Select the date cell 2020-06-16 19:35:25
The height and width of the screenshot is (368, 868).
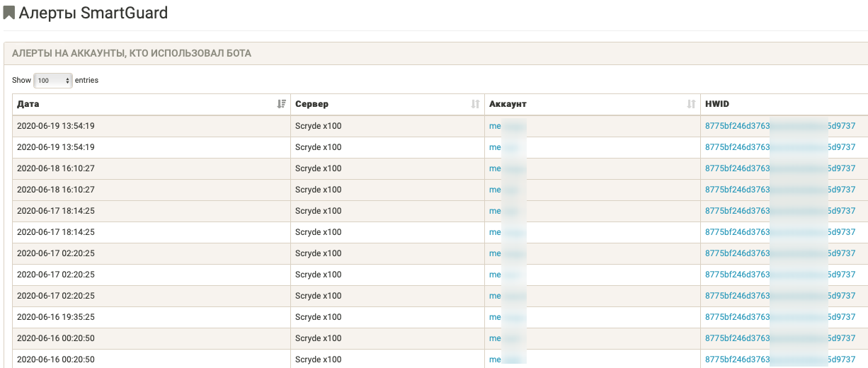pos(56,317)
